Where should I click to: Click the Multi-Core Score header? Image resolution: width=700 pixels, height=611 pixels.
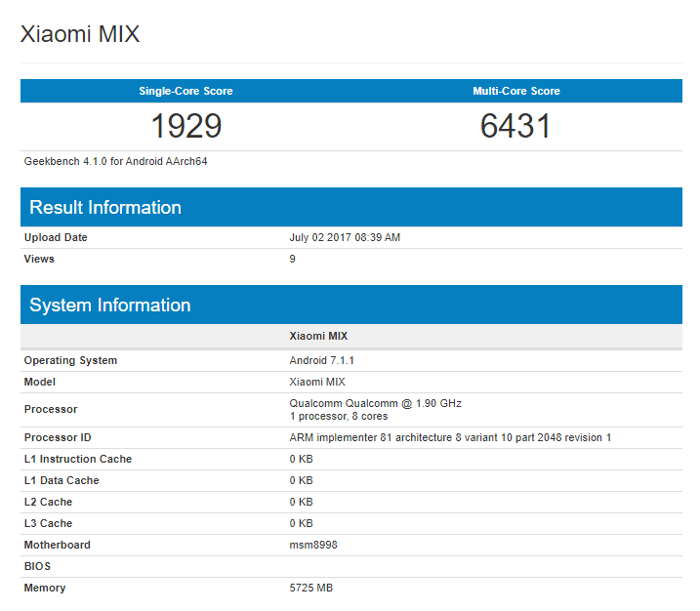(516, 91)
